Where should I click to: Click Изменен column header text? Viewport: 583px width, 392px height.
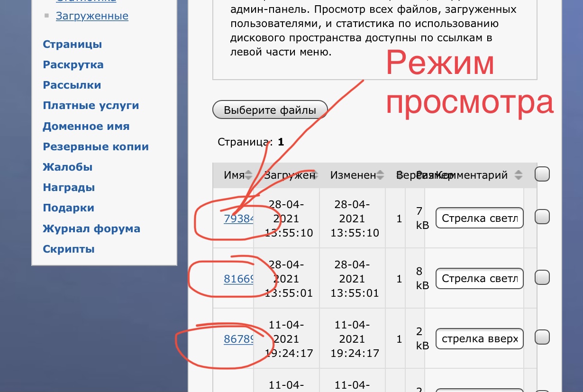pyautogui.click(x=353, y=175)
